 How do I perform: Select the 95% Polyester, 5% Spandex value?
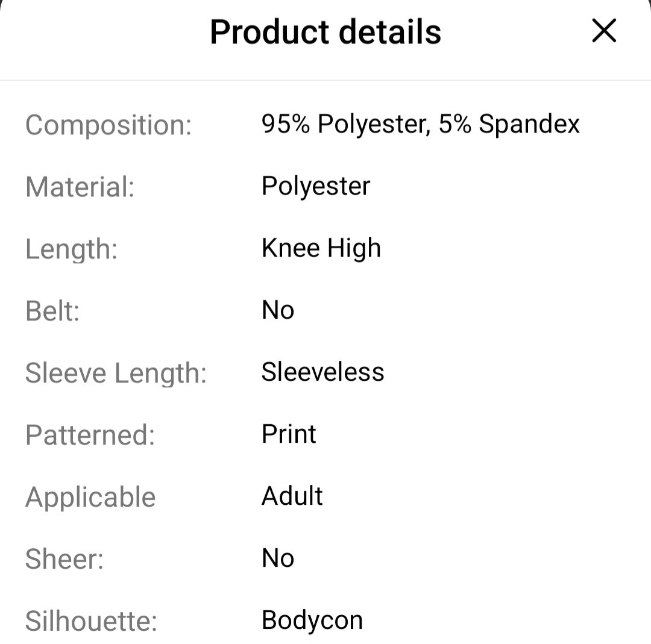pyautogui.click(x=420, y=124)
